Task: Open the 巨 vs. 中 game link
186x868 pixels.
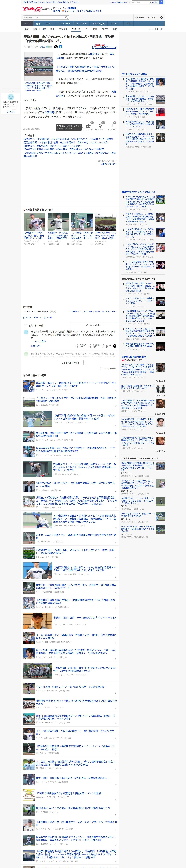Action: click(x=27, y=317)
